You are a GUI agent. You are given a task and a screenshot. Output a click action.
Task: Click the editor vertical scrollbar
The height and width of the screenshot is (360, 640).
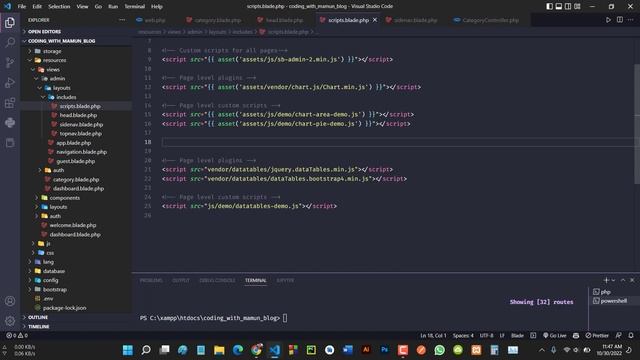pos(637,124)
